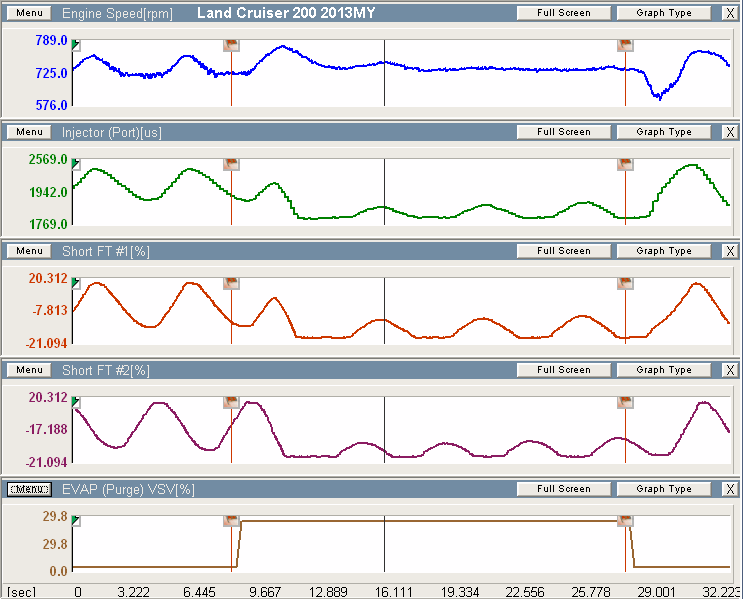Click second flag marker on EVAP Purge VSV graph
The width and height of the screenshot is (743, 599).
(x=625, y=521)
